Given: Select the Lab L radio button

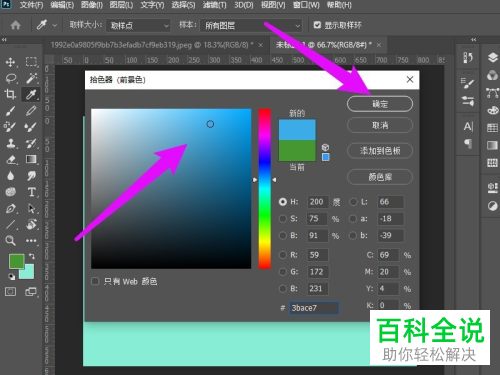Looking at the screenshot, I should 353,202.
